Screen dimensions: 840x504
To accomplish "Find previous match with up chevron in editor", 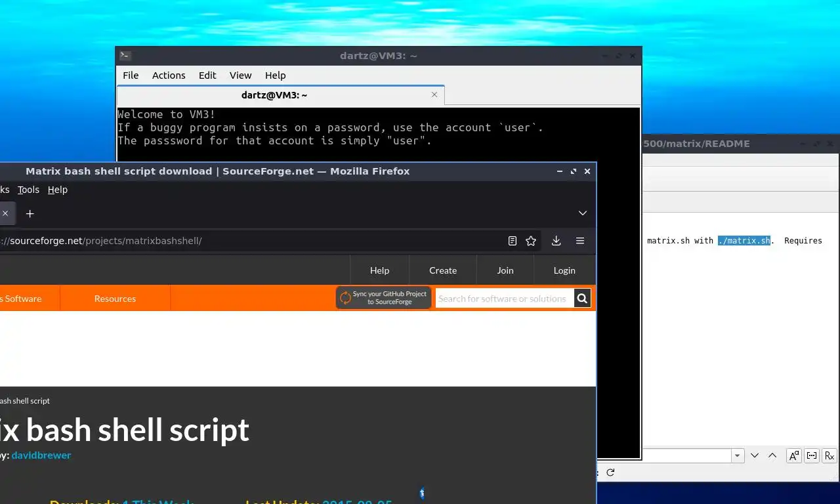I will (772, 455).
